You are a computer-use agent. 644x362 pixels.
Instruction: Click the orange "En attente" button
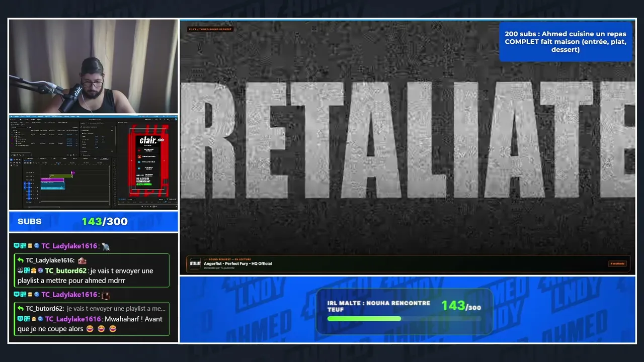[617, 263]
